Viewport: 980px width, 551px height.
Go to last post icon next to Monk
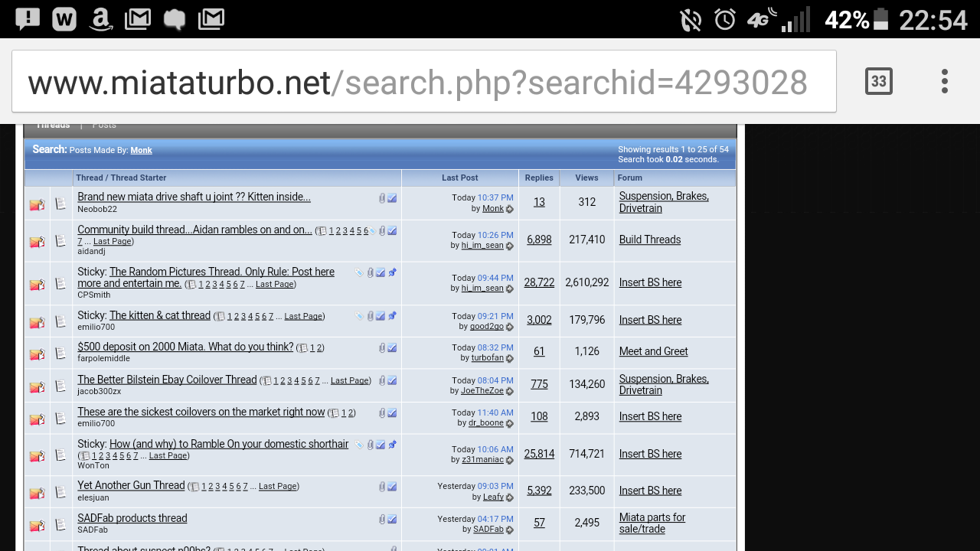[x=510, y=209]
